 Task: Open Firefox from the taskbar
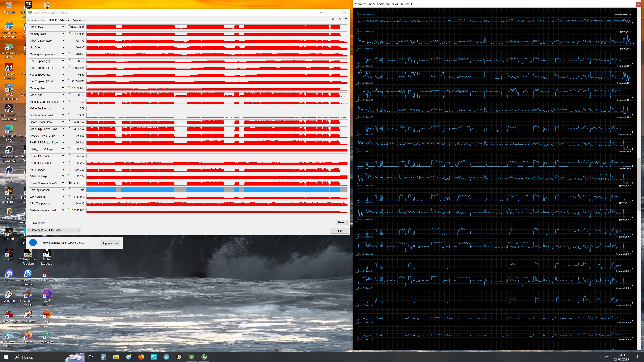(141, 357)
